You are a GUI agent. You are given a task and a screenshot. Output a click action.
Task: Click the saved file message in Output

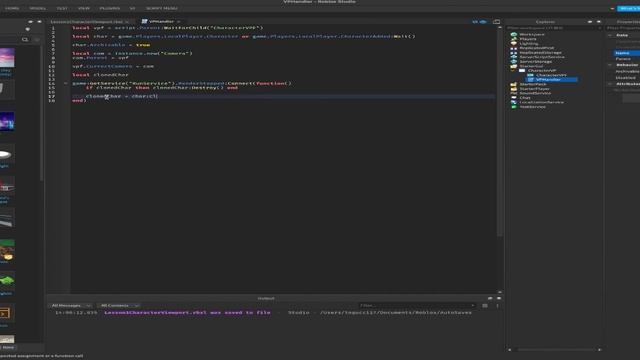point(187,313)
